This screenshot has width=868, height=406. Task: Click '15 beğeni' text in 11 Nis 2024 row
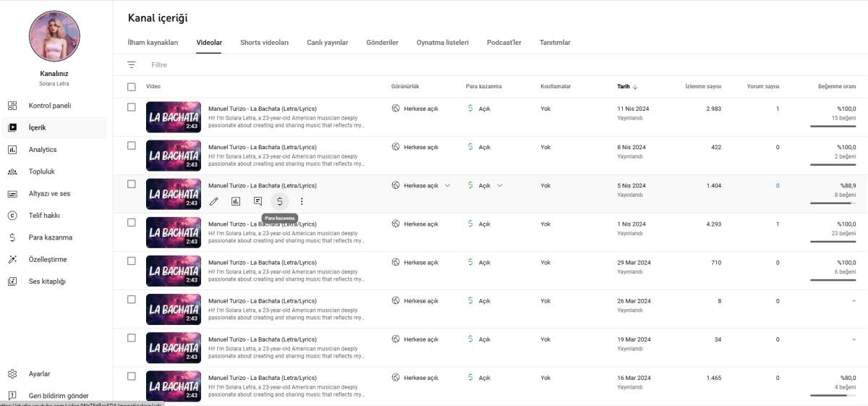[x=844, y=118]
